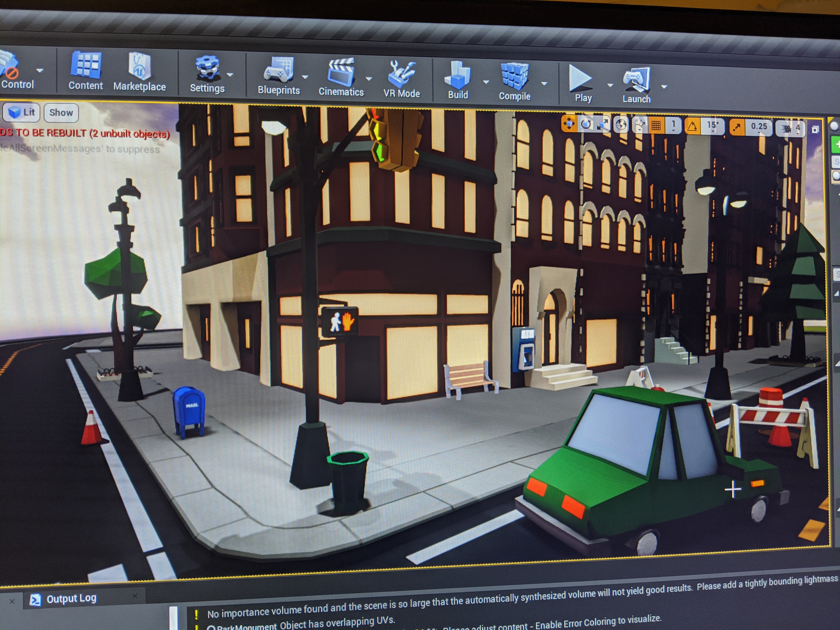Image resolution: width=840 pixels, height=630 pixels.
Task: Select the Rotate gizmo tool
Action: (586, 124)
